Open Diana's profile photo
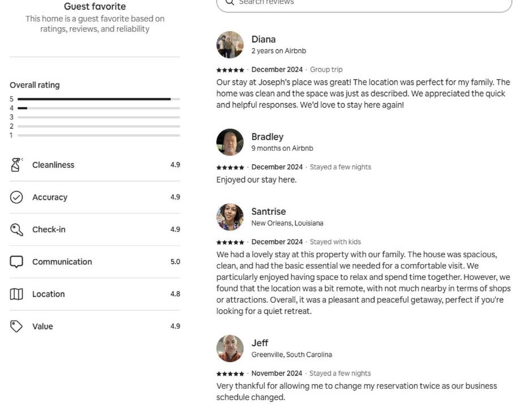 [x=230, y=45]
